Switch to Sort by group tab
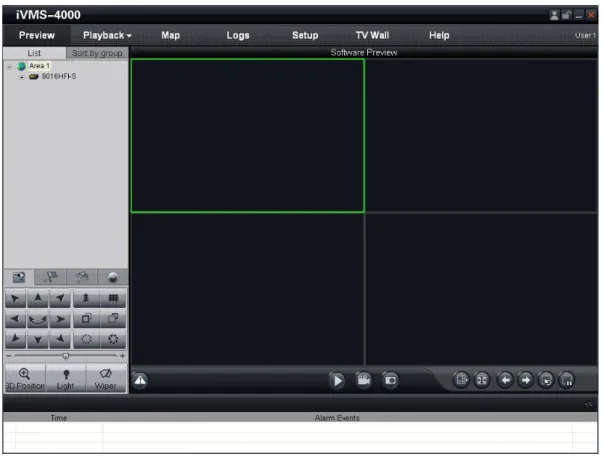The width and height of the screenshot is (603, 457). point(97,53)
